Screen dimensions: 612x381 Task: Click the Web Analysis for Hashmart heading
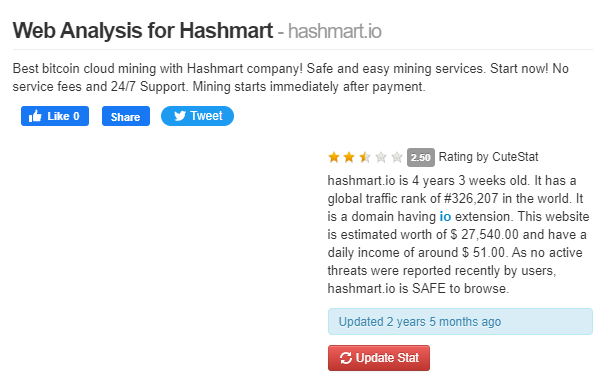pyautogui.click(x=143, y=30)
